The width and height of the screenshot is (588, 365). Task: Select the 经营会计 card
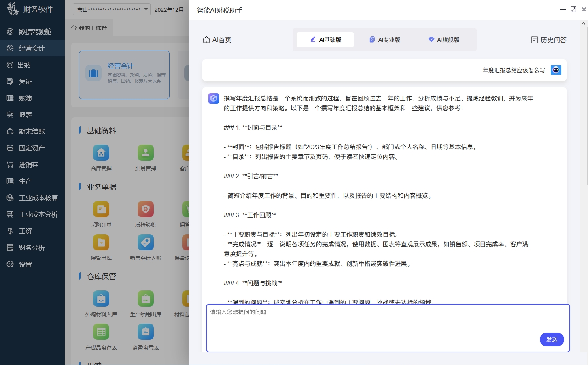[x=124, y=75]
